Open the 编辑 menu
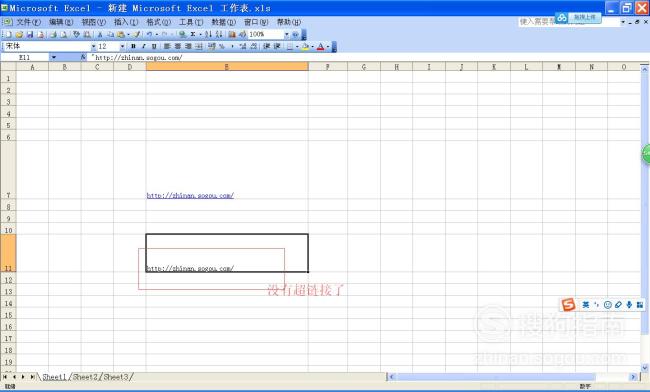Viewport: 650px width, 392px height. (61, 22)
